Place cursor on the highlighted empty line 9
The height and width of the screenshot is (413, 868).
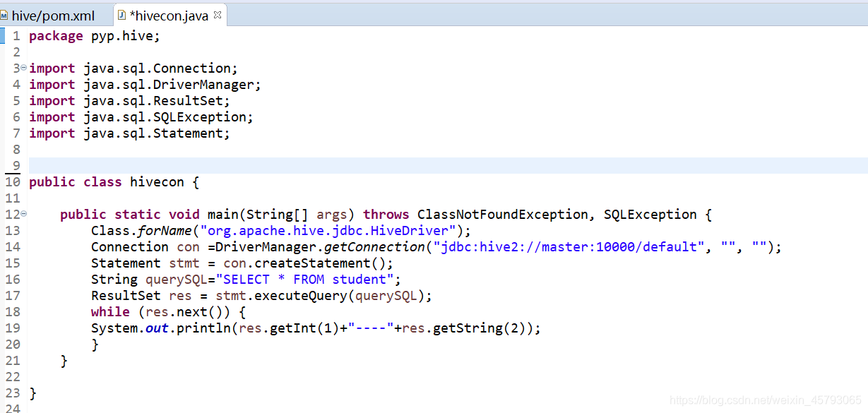(448, 165)
